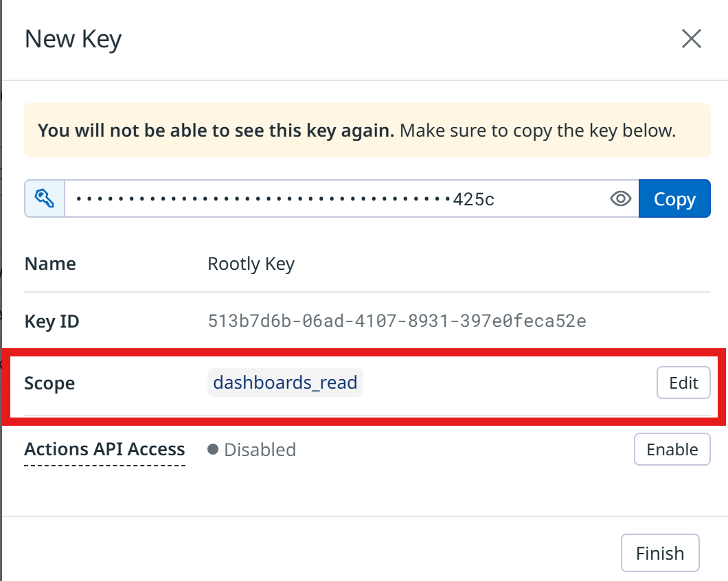This screenshot has width=728, height=581.
Task: Click the Finish button
Action: pyautogui.click(x=659, y=553)
